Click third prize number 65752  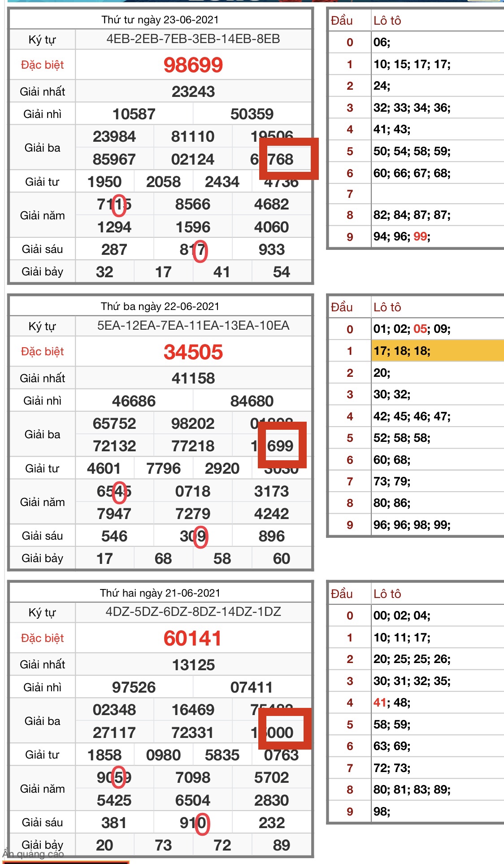pyautogui.click(x=114, y=423)
